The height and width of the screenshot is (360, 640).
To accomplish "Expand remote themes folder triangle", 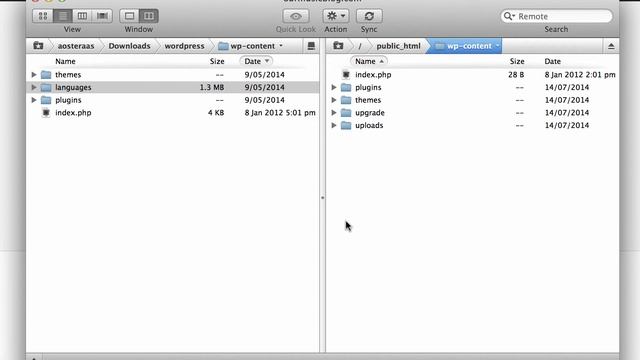I will click(x=334, y=100).
